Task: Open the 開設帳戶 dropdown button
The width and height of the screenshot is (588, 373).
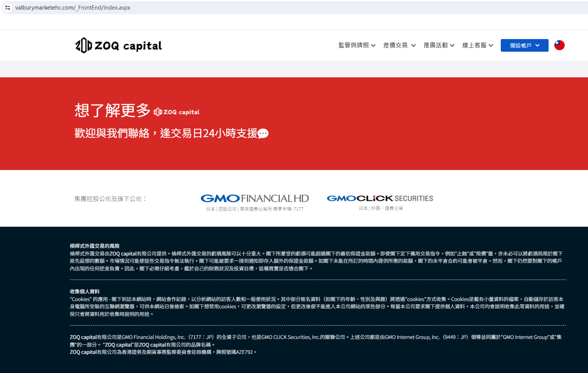Action: pyautogui.click(x=524, y=45)
